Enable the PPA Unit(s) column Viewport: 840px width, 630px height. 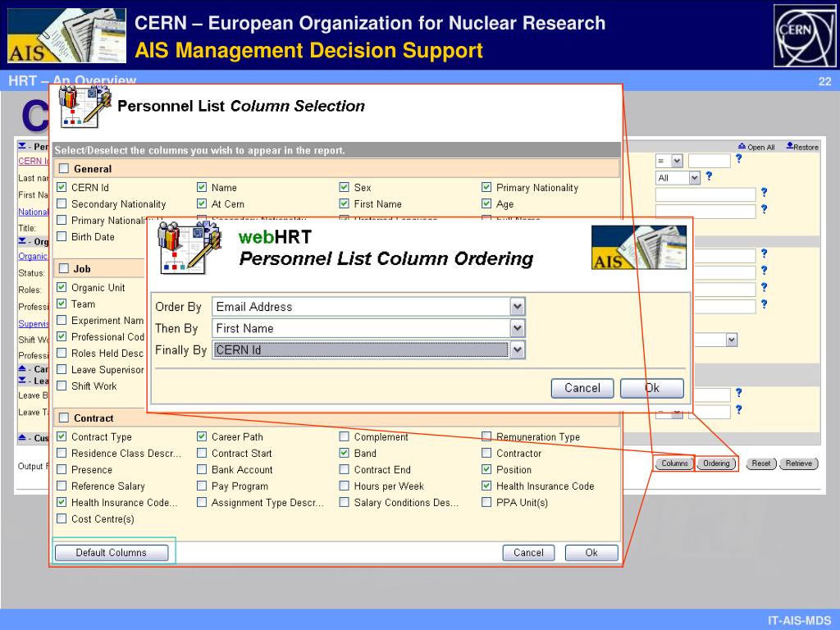point(486,502)
